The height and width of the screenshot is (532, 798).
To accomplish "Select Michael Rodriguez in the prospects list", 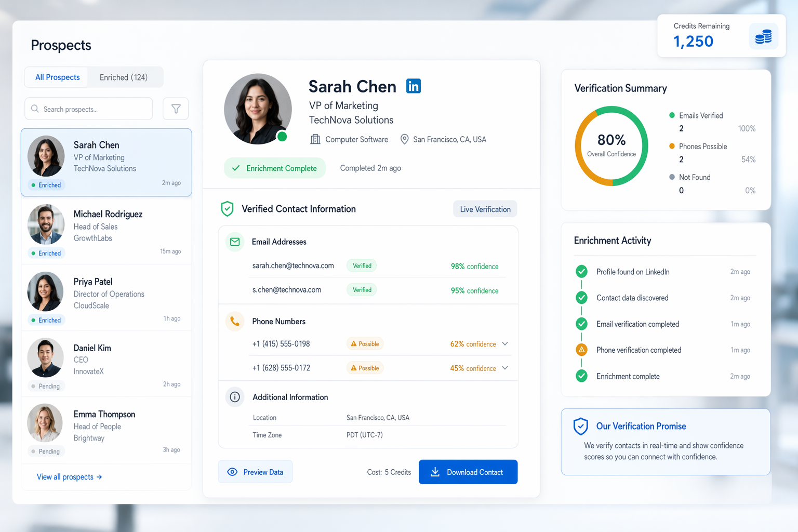I will (x=107, y=231).
